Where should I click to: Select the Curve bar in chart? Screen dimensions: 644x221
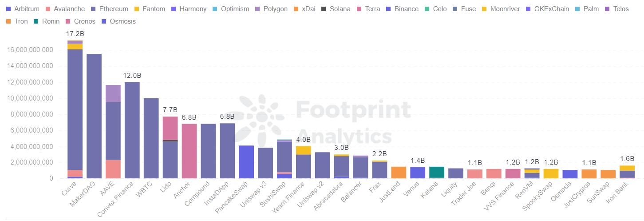75,111
